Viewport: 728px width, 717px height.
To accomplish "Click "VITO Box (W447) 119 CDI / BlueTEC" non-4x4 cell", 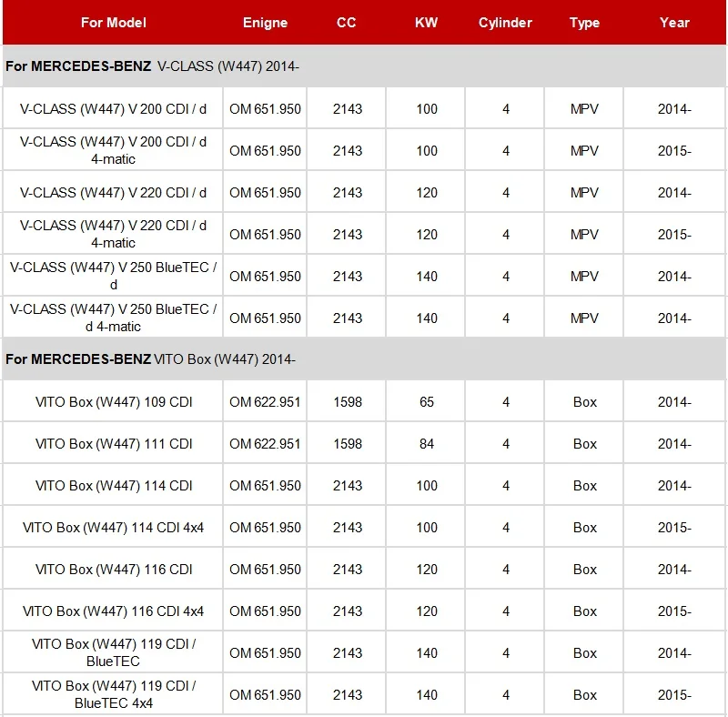I will tap(113, 652).
